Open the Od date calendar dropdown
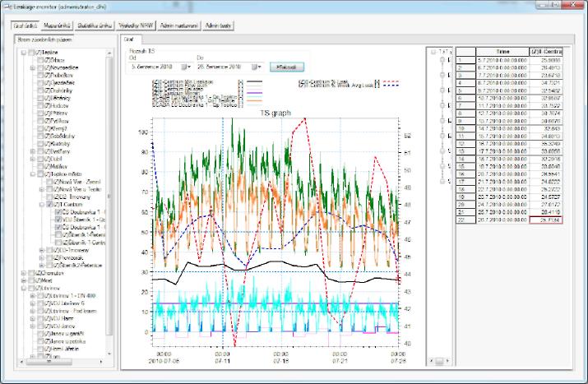Image resolution: width=588 pixels, height=384 pixels. pos(187,67)
